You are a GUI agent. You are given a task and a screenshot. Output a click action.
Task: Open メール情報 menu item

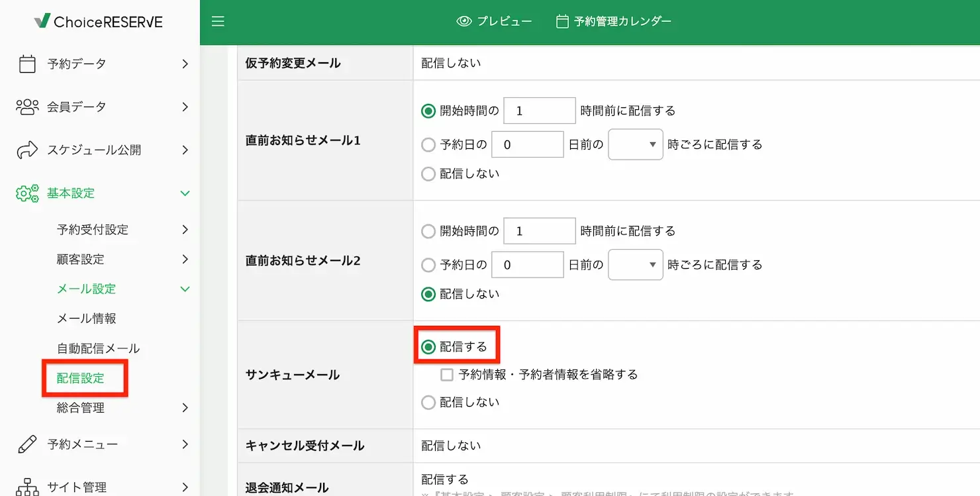[87, 319]
